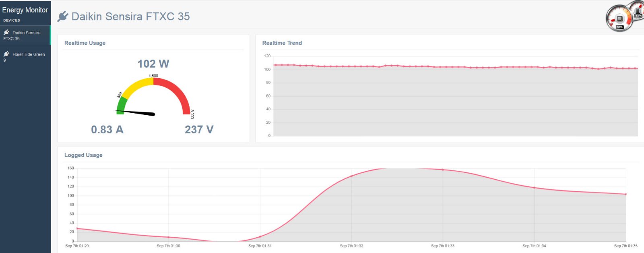Image resolution: width=644 pixels, height=253 pixels.
Task: Click the 120 axis label on Realtime Trend chart
Action: 267,56
